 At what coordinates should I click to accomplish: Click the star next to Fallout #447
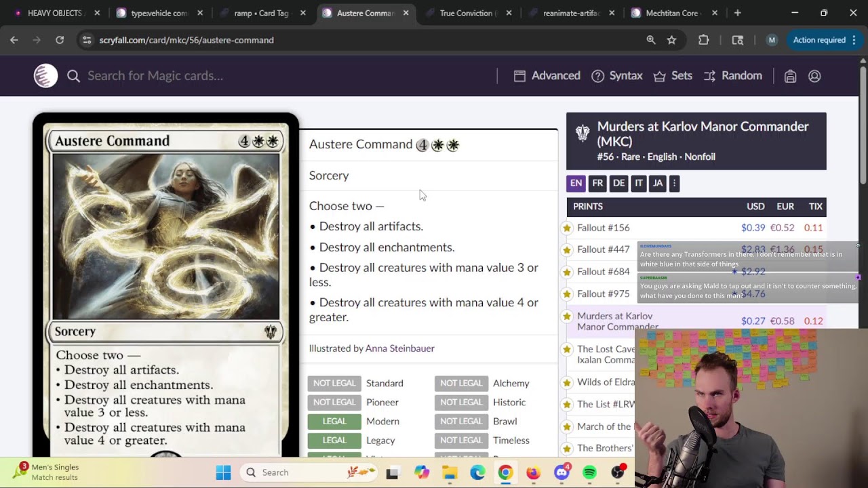[x=567, y=250]
